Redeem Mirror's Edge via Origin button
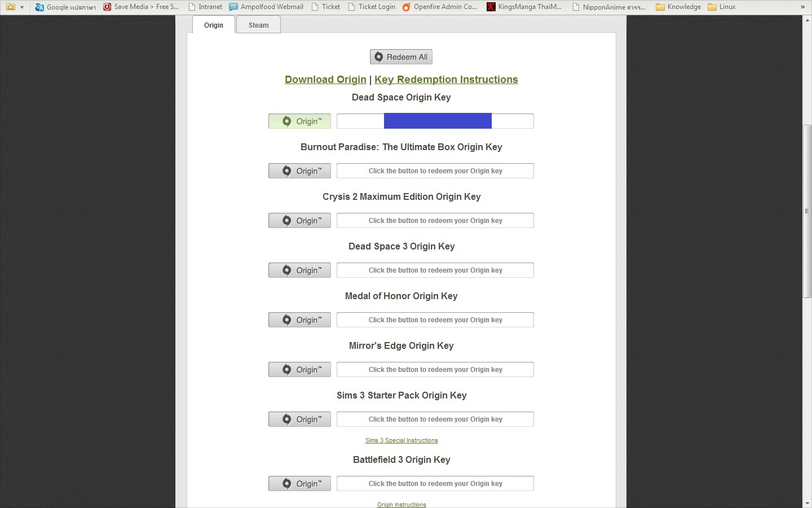Viewport: 812px width, 508px height. (x=299, y=370)
